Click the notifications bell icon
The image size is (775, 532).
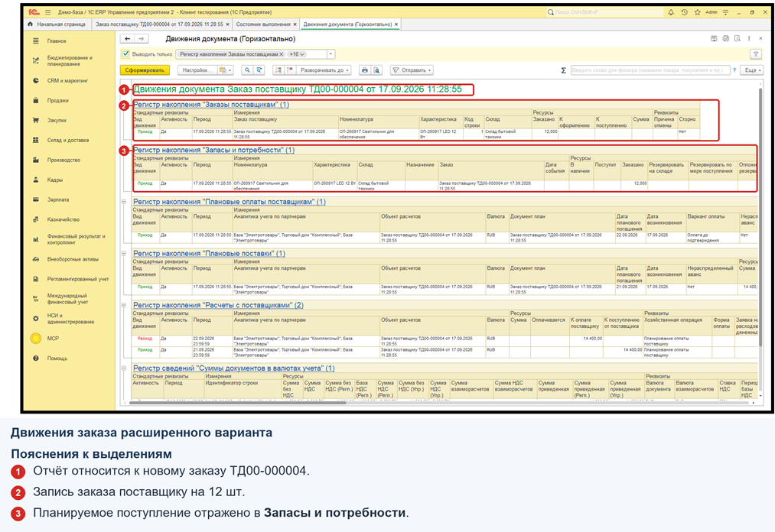click(671, 12)
